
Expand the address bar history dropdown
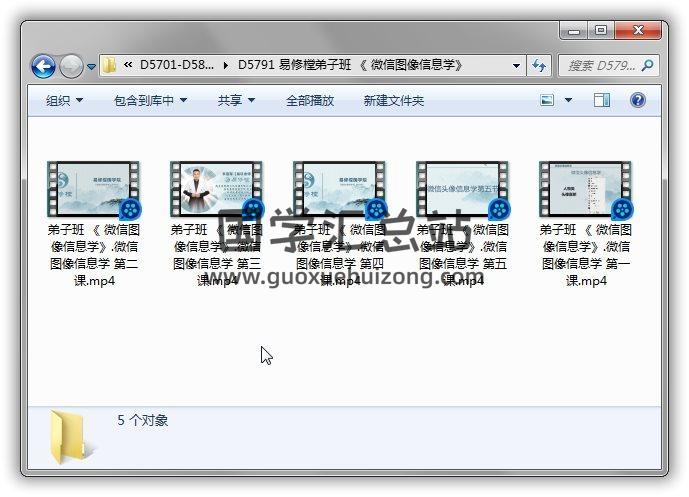pos(517,66)
